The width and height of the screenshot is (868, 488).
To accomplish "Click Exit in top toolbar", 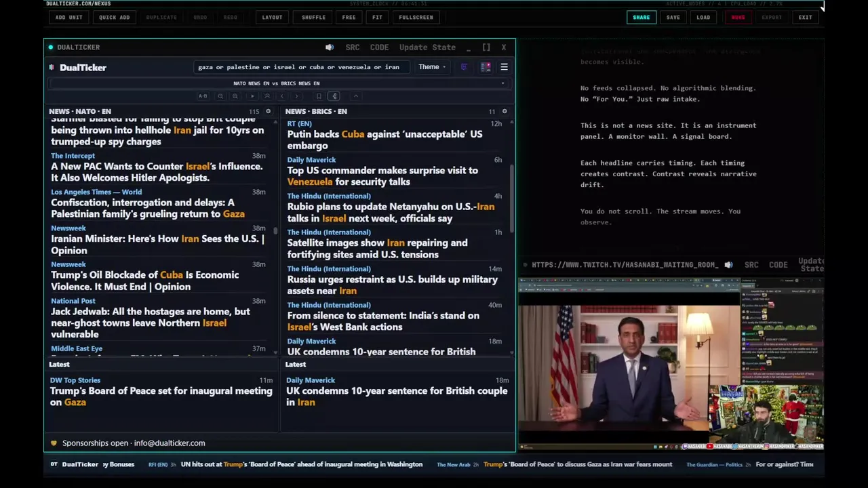I will tap(805, 18).
